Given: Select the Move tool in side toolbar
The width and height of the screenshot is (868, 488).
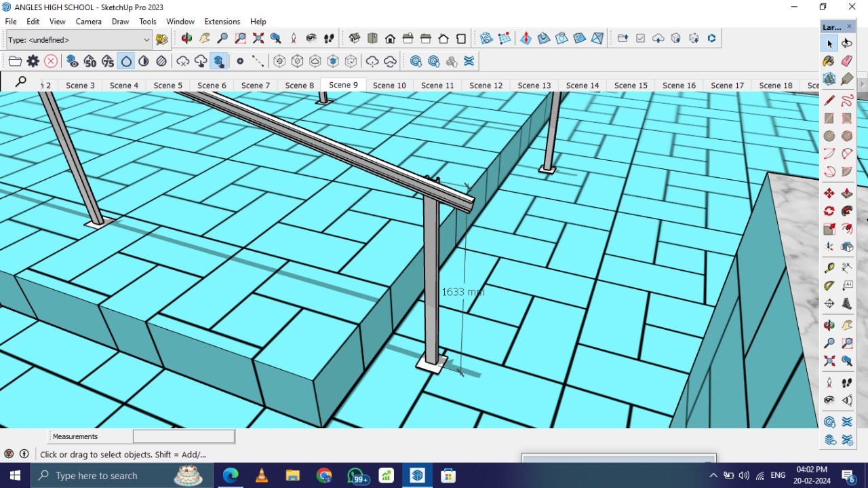Looking at the screenshot, I should coord(829,193).
